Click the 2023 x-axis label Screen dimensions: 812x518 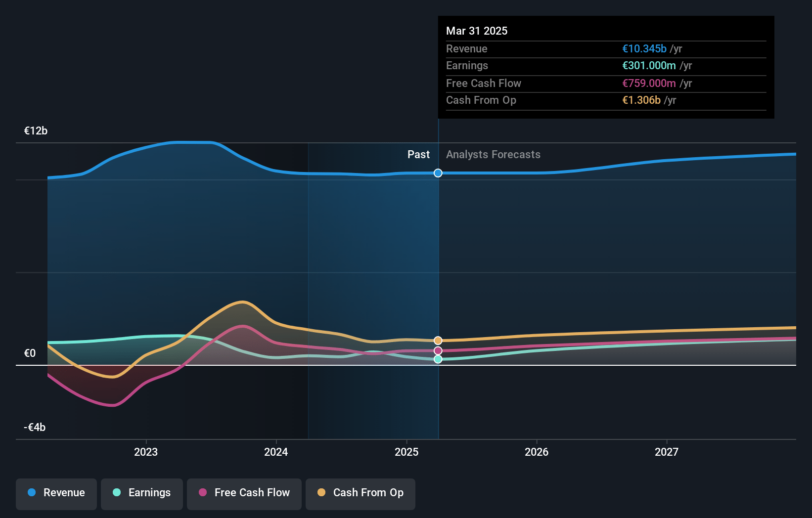click(x=146, y=452)
